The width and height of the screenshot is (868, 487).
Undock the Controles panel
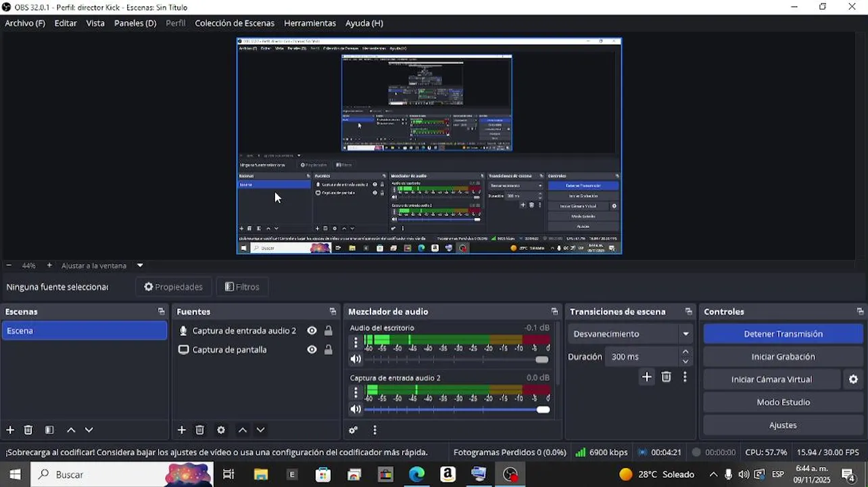860,312
